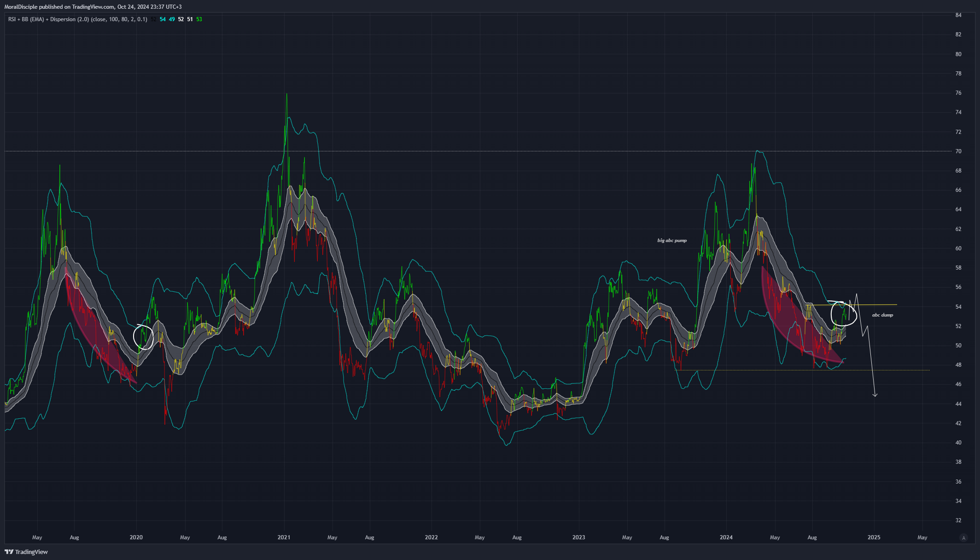Click the 84 level on price scale
The width and height of the screenshot is (980, 560).
[x=958, y=15]
